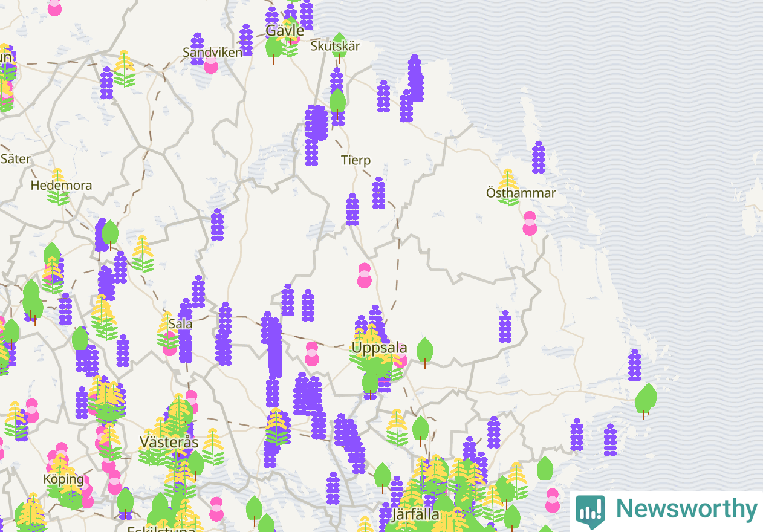Click the lone purple lupine far east of Uppsala
The image size is (763, 532).
[x=505, y=326]
